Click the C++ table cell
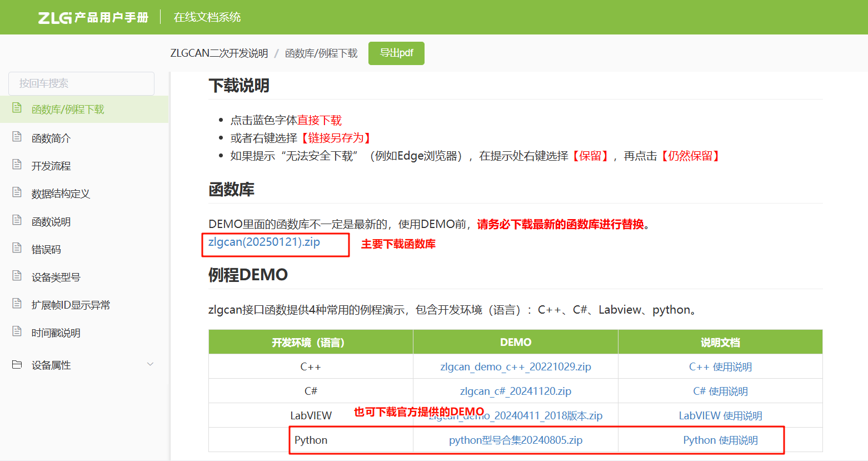The height and width of the screenshot is (461, 868). point(311,366)
